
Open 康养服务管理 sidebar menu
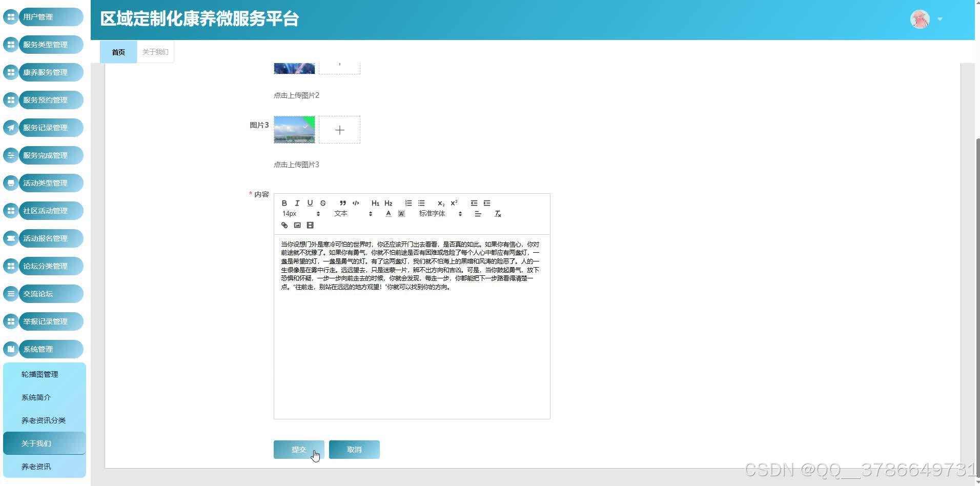point(44,72)
